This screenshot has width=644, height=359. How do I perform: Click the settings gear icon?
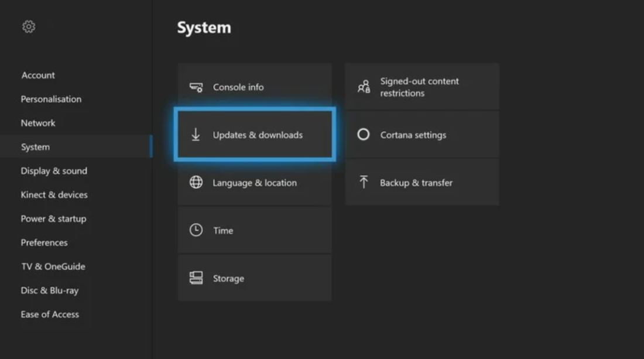pos(28,26)
